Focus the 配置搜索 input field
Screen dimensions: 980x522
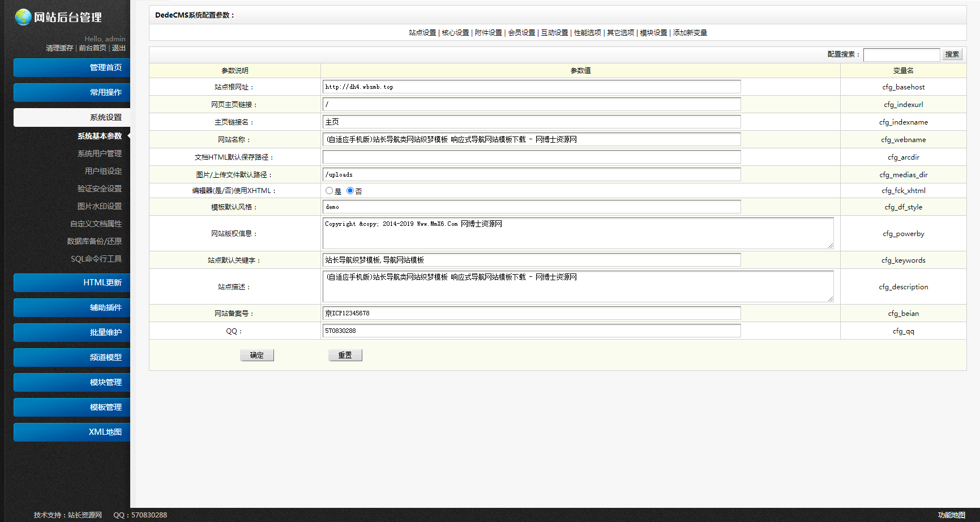coord(902,54)
